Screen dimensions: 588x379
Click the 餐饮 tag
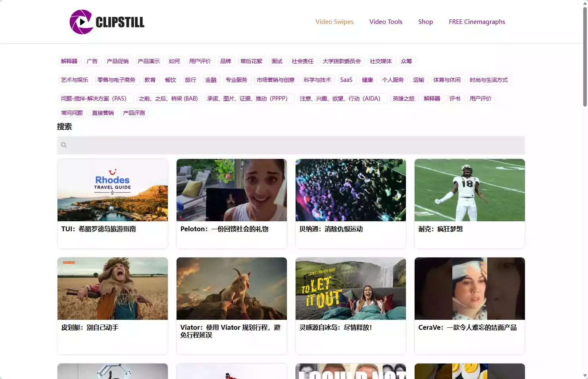pos(170,80)
